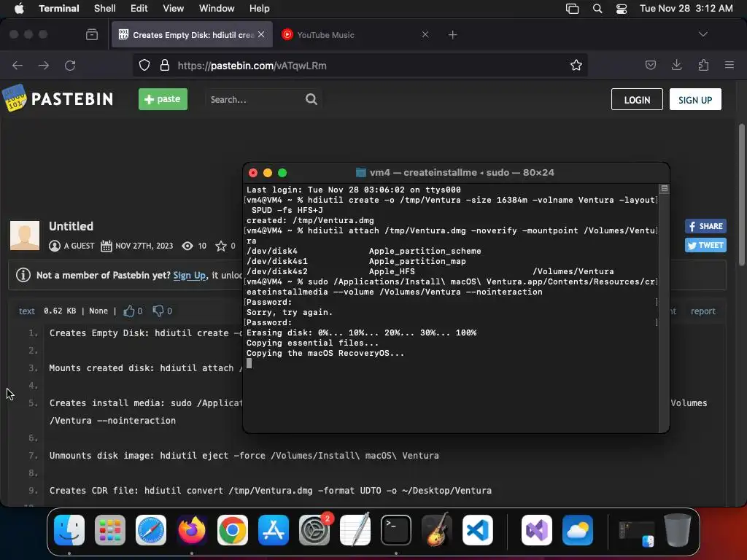The image size is (747, 560).
Task: Open App Store from the dock
Action: coord(274,530)
